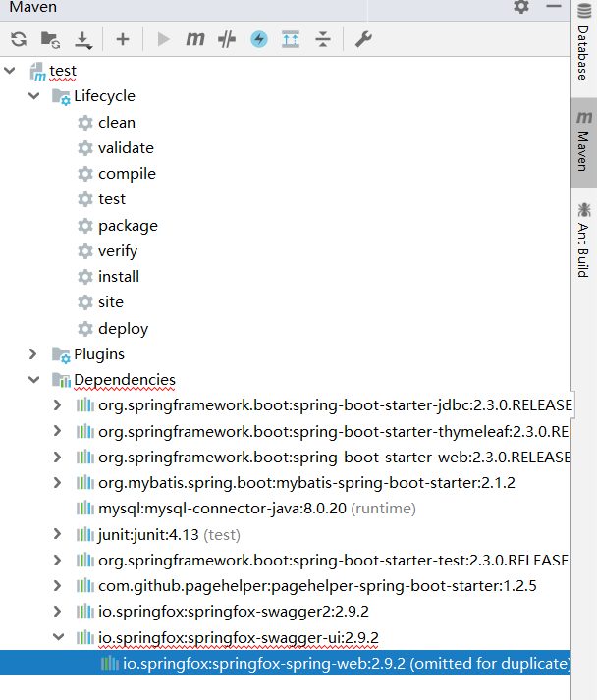This screenshot has width=597, height=700.
Task: Click the test project Maven icon
Action: coord(37,72)
